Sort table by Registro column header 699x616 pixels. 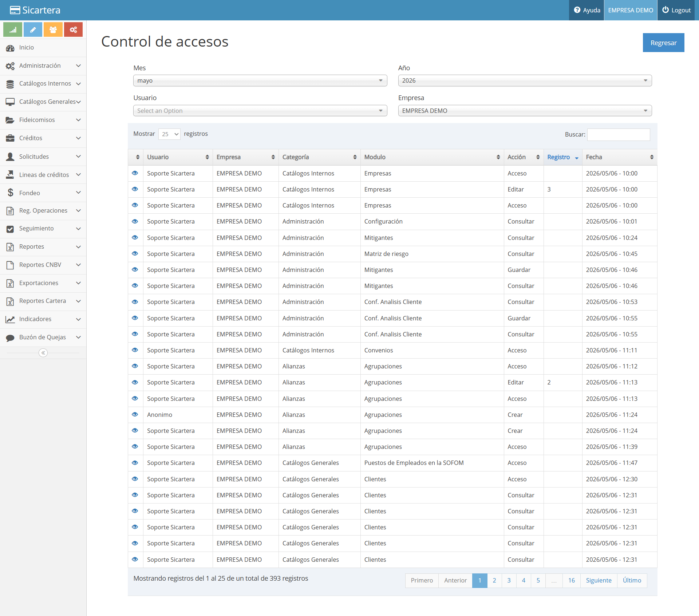[562, 157]
